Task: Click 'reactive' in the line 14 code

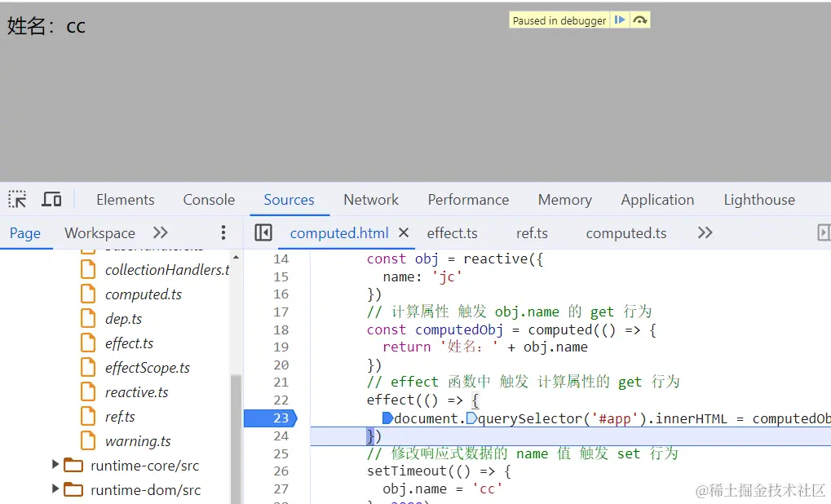Action: coord(496,259)
